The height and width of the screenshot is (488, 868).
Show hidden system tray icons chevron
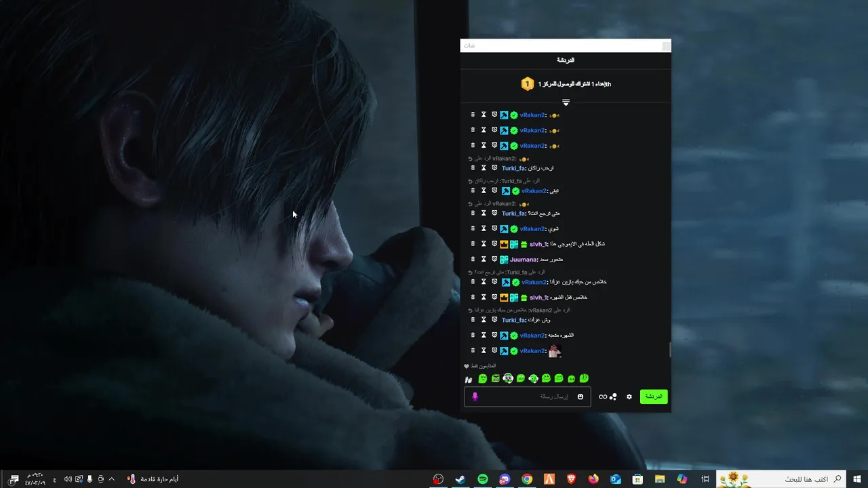112,479
